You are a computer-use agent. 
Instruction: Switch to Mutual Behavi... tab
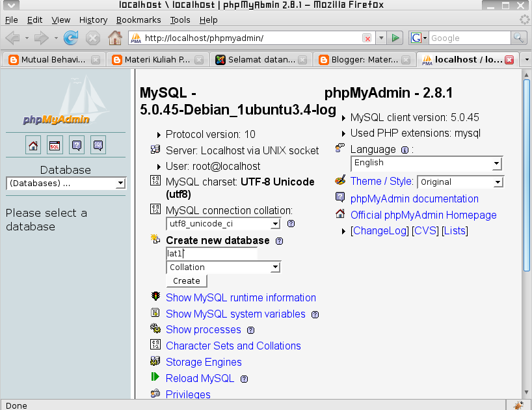pos(53,60)
